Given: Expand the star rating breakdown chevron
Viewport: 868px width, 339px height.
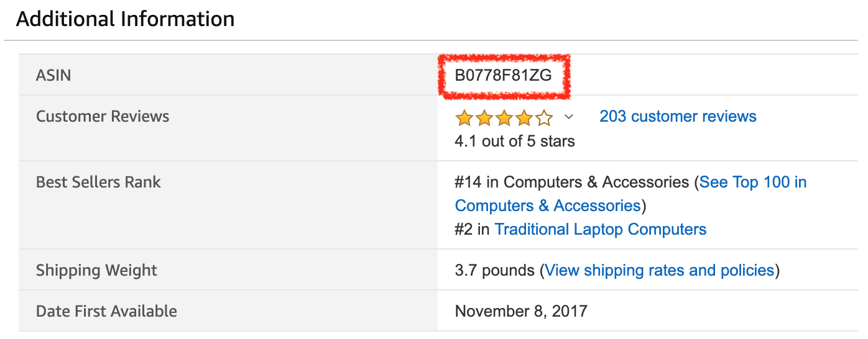Looking at the screenshot, I should coord(568,117).
